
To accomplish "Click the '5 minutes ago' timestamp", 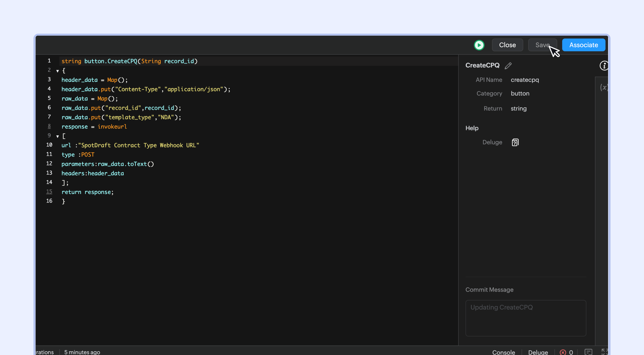I will coord(82,352).
